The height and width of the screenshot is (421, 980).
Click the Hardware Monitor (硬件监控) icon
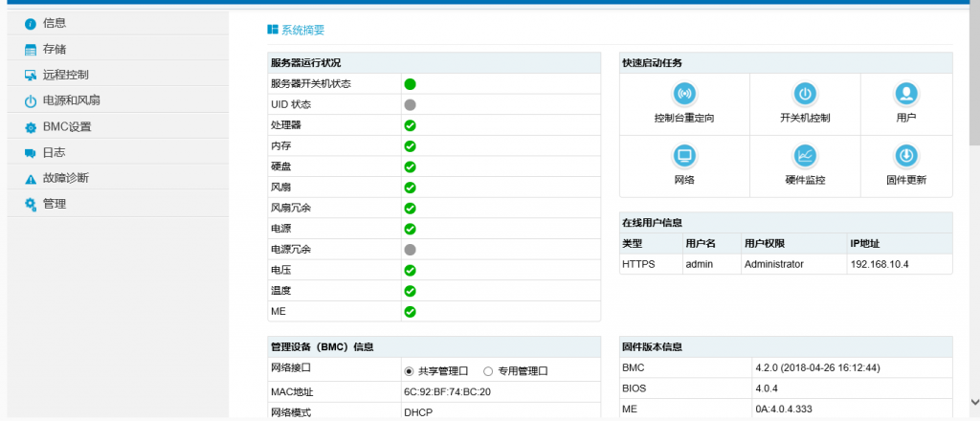point(805,156)
